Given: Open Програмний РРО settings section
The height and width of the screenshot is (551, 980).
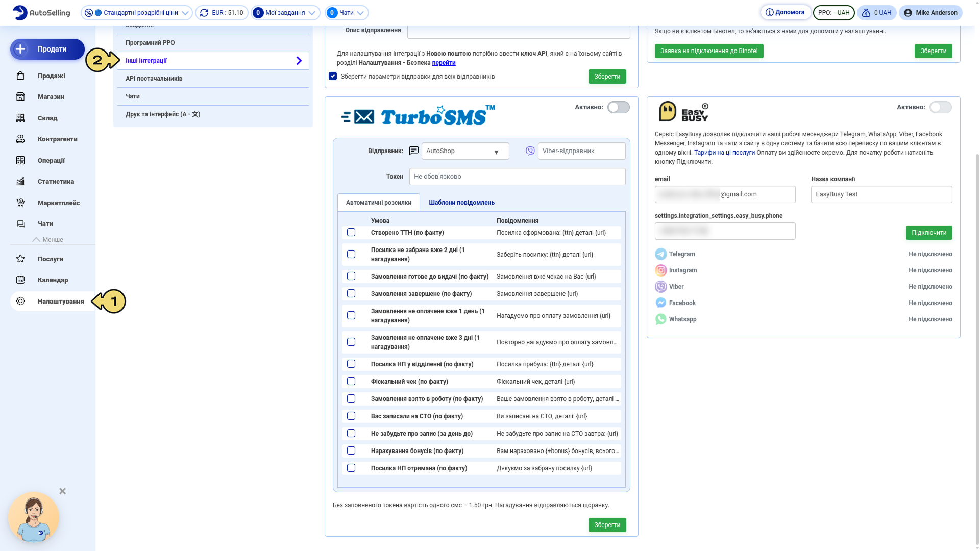Looking at the screenshot, I should 213,43.
